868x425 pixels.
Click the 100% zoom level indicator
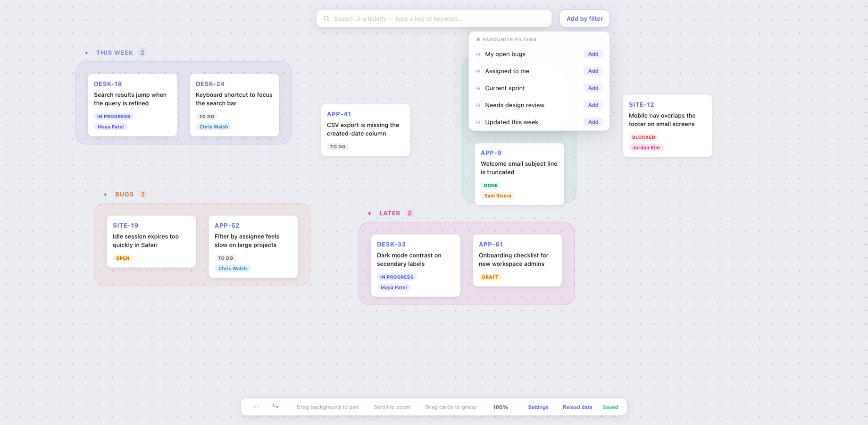(x=500, y=407)
